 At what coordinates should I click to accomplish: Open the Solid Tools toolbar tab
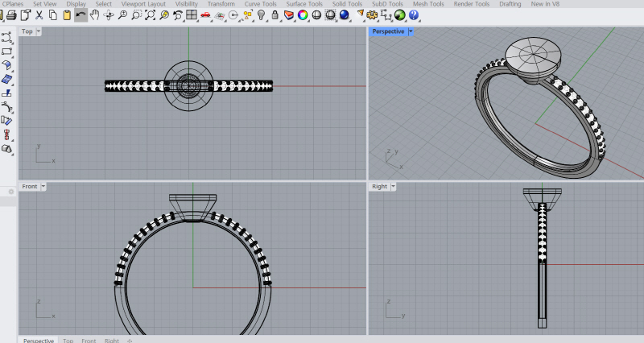347,4
